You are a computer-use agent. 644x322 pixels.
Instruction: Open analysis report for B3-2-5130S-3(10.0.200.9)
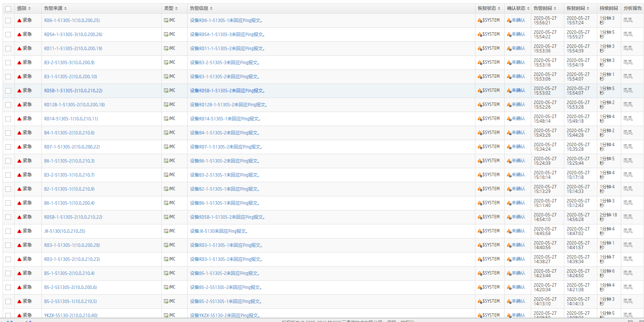click(628, 62)
